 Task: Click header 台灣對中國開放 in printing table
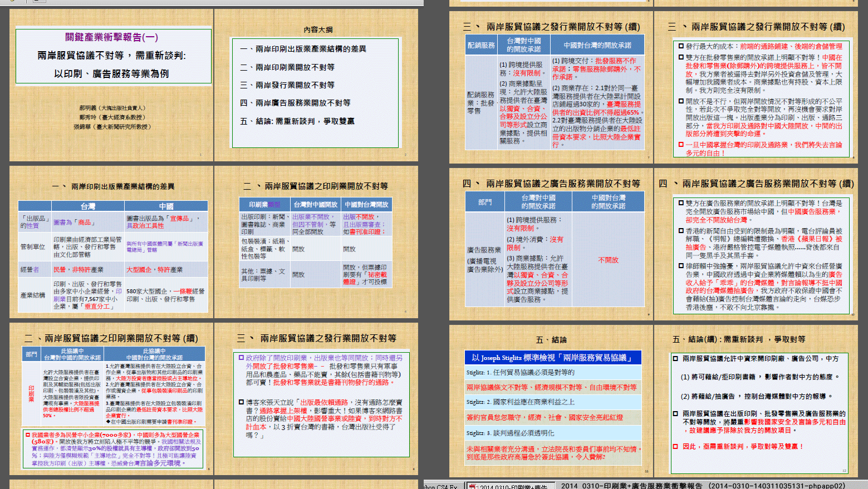[315, 204]
